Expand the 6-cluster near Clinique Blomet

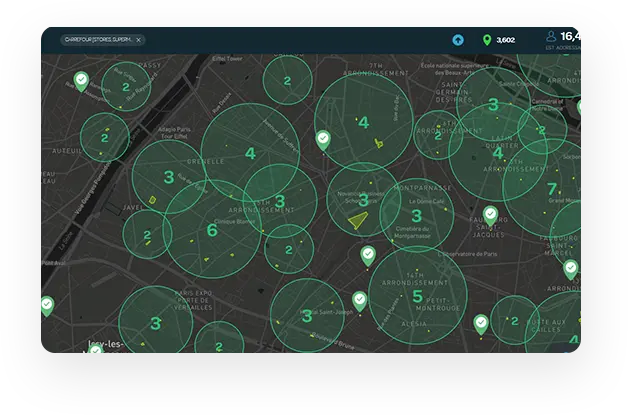tap(212, 230)
